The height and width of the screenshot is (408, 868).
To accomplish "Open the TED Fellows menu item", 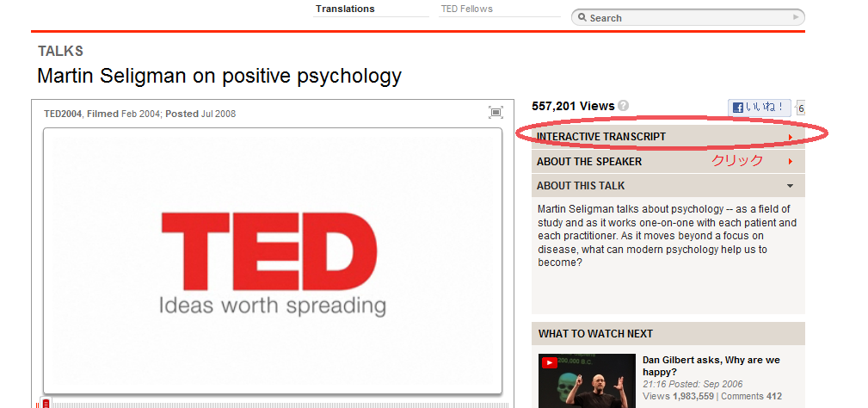I will pos(466,9).
